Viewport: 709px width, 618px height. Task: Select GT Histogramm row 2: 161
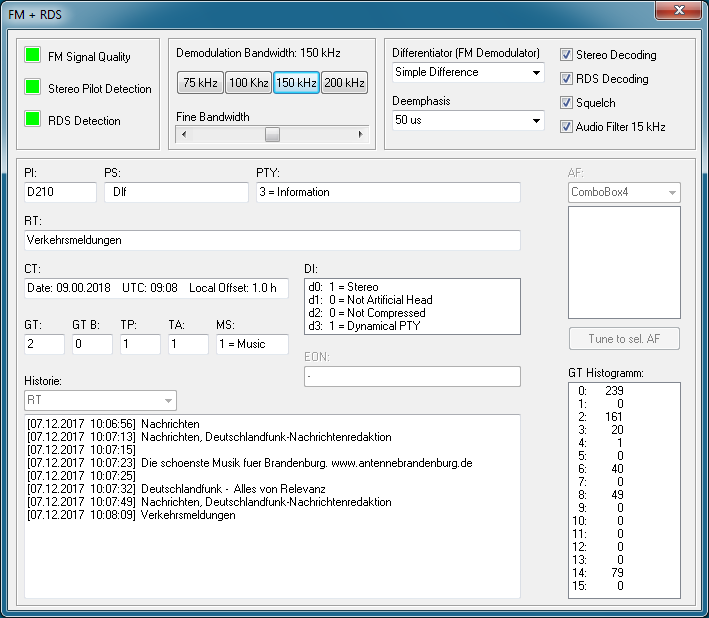click(624, 417)
